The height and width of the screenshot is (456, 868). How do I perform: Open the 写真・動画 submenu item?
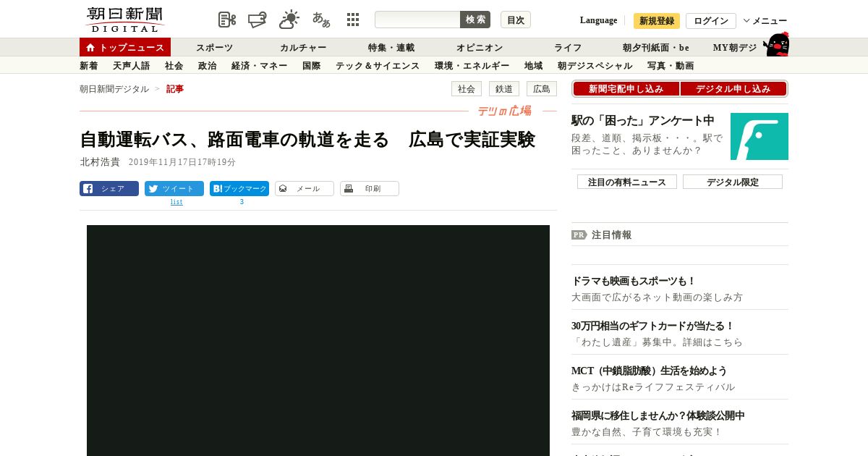(671, 65)
